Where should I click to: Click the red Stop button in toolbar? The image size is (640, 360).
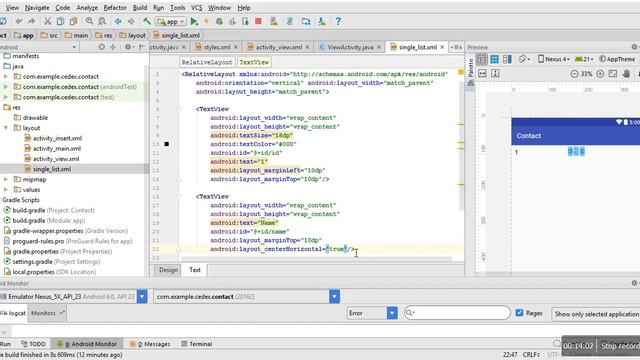(x=258, y=21)
